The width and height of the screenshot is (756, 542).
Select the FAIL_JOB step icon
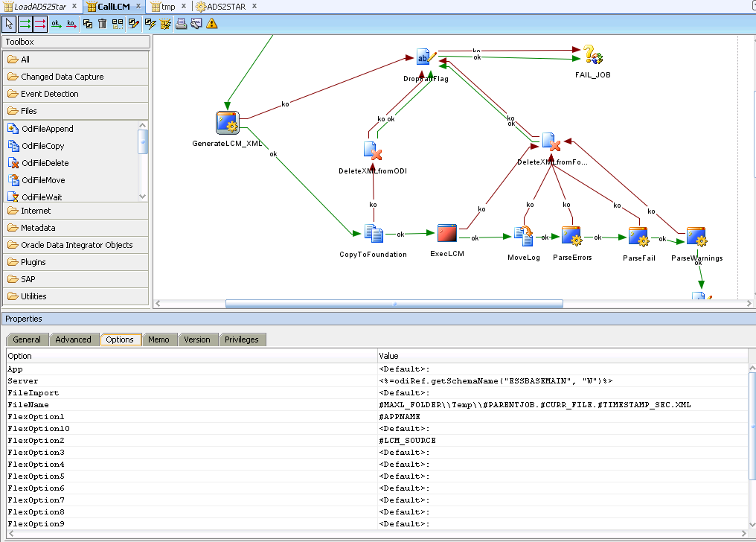592,54
